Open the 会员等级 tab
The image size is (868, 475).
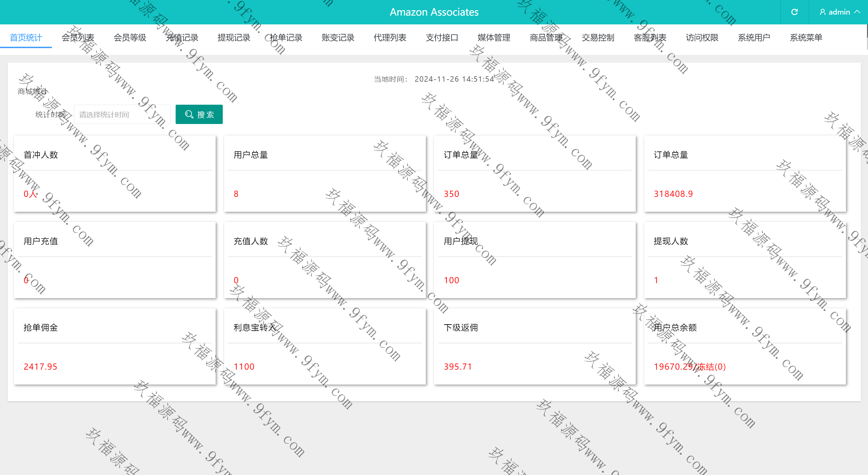tap(130, 38)
